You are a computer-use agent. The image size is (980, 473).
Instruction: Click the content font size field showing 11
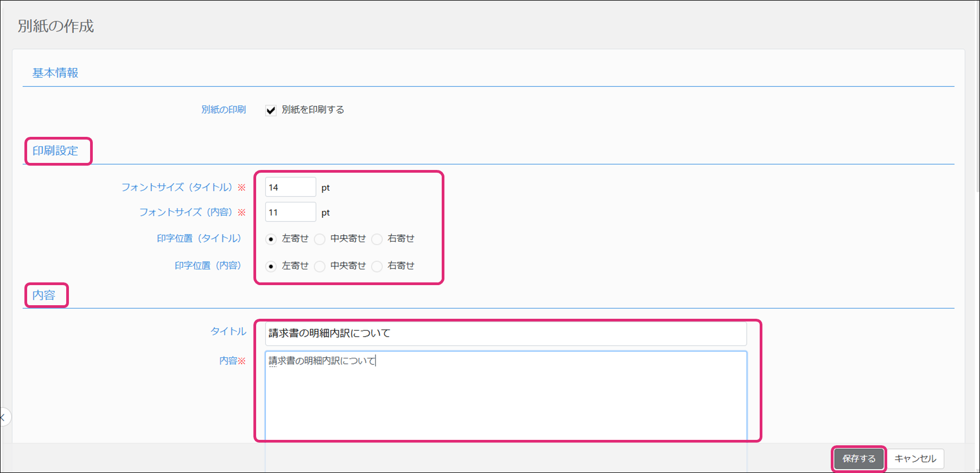(x=290, y=212)
